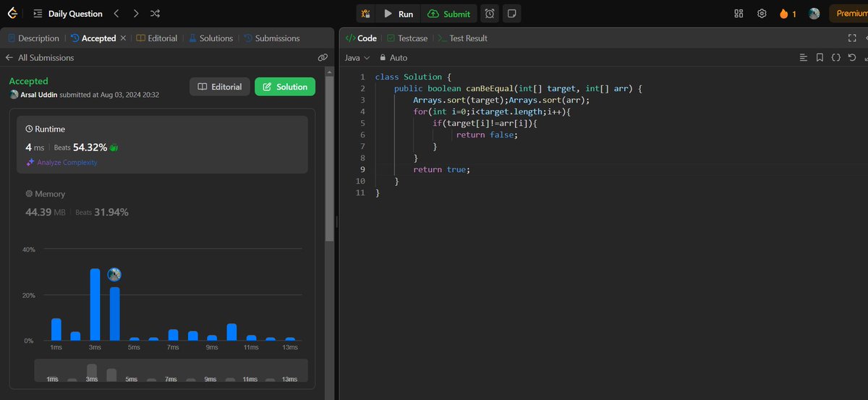Click Analyze Complexity
The image size is (868, 400).
point(61,163)
